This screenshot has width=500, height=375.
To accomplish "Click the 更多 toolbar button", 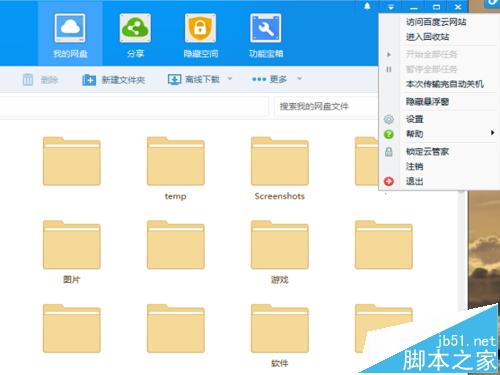I will (269, 79).
